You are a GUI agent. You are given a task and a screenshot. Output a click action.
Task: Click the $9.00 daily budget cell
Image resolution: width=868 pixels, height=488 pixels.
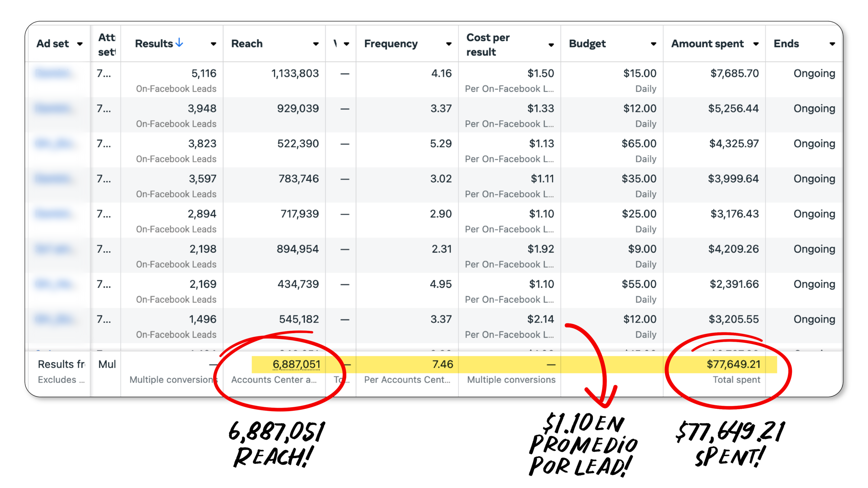(x=642, y=249)
